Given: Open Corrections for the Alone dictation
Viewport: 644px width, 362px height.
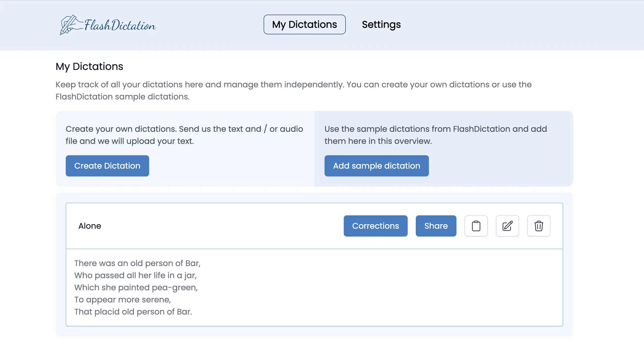Looking at the screenshot, I should pyautogui.click(x=376, y=226).
